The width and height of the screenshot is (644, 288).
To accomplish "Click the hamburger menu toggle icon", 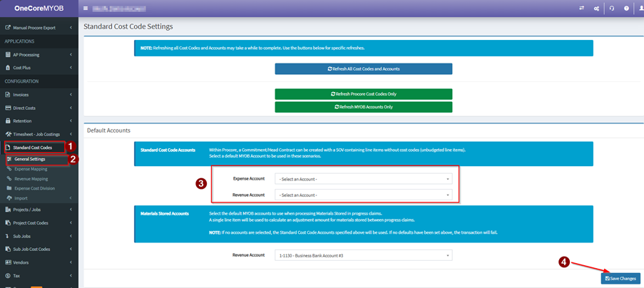I will (86, 9).
